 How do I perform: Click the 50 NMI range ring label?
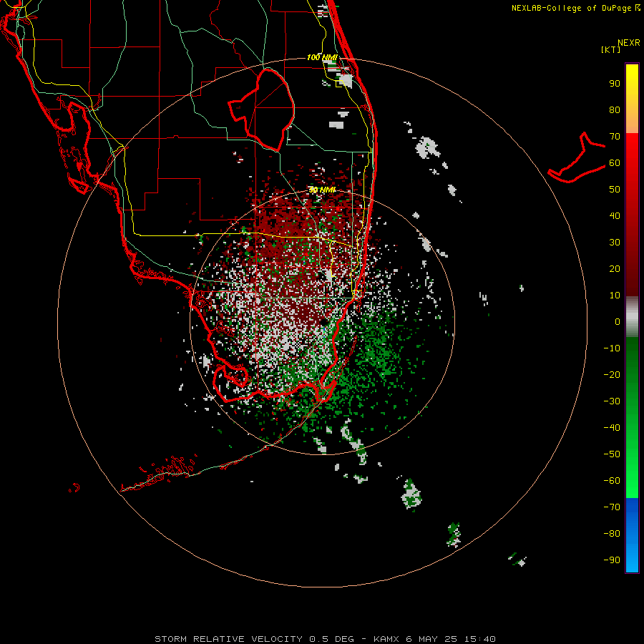pyautogui.click(x=322, y=190)
